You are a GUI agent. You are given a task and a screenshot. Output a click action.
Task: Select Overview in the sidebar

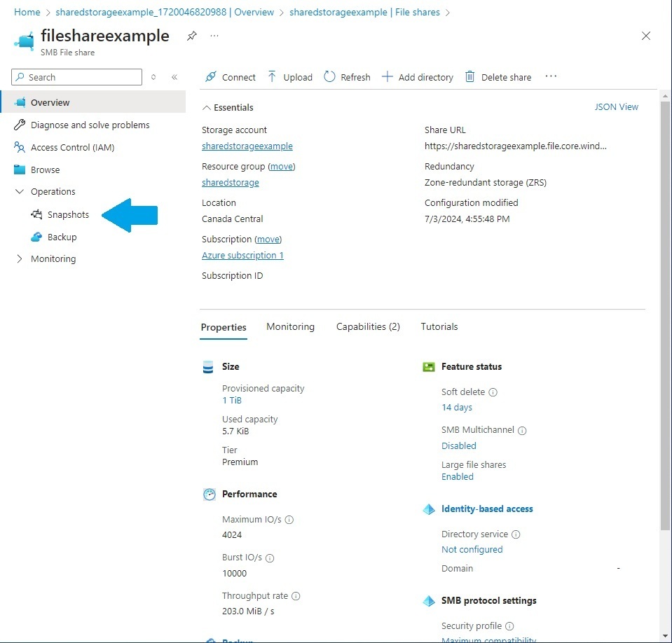(x=93, y=102)
